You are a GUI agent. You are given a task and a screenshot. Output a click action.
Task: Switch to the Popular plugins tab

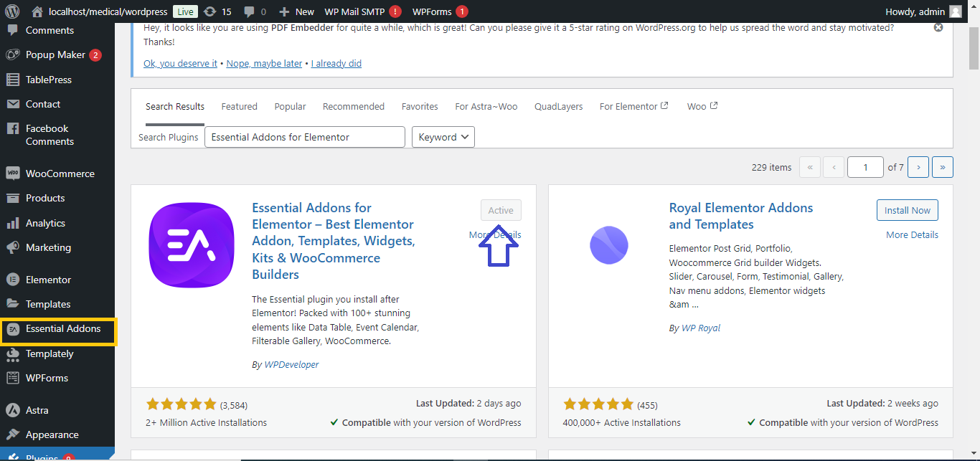coord(290,106)
